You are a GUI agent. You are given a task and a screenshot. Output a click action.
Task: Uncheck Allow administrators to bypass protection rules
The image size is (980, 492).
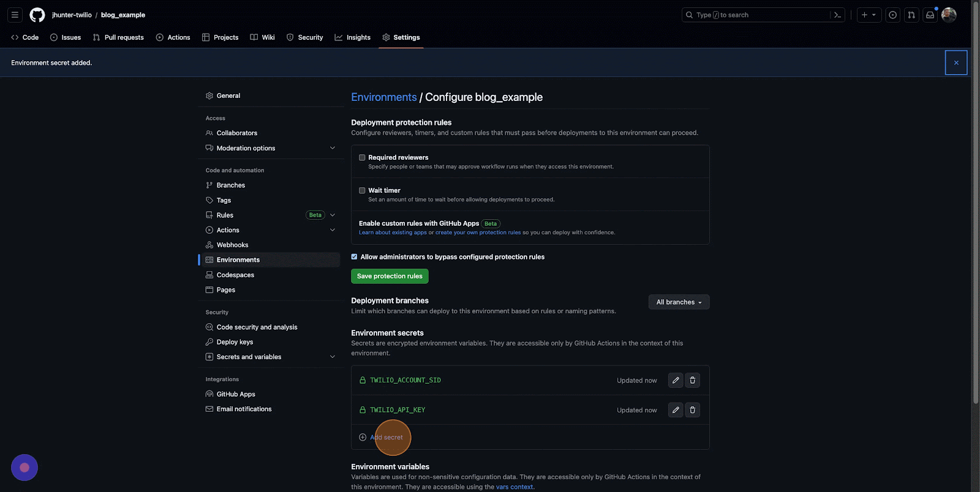pyautogui.click(x=354, y=256)
